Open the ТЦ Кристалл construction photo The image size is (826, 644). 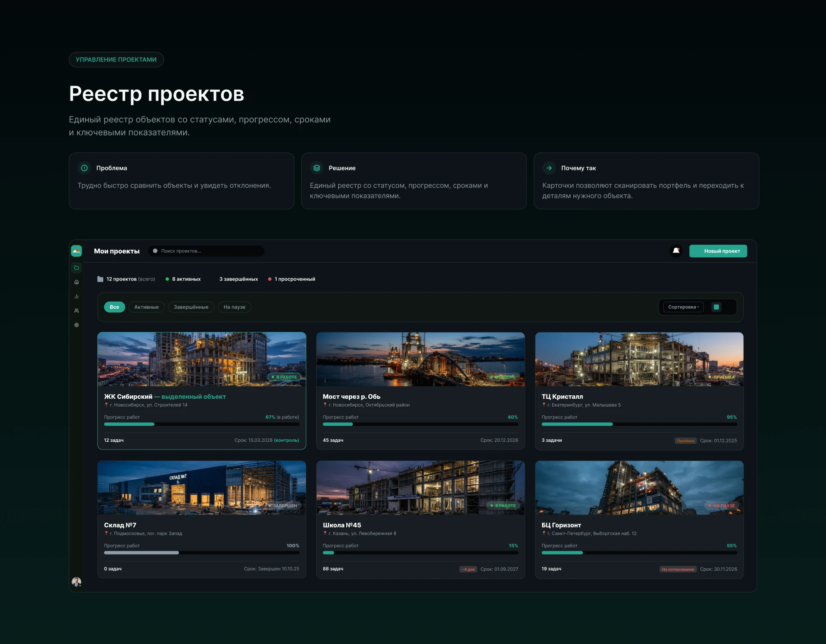click(639, 359)
